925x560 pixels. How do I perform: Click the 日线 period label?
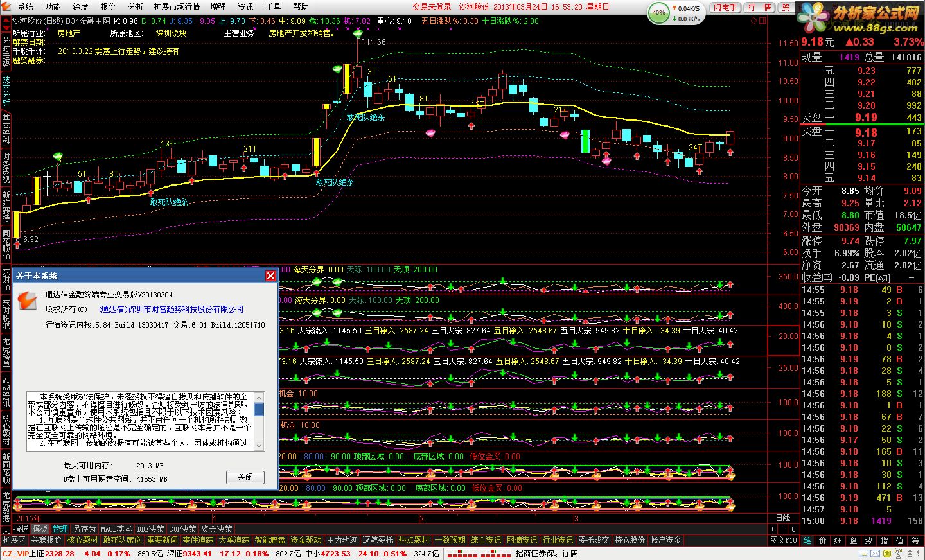[x=782, y=518]
